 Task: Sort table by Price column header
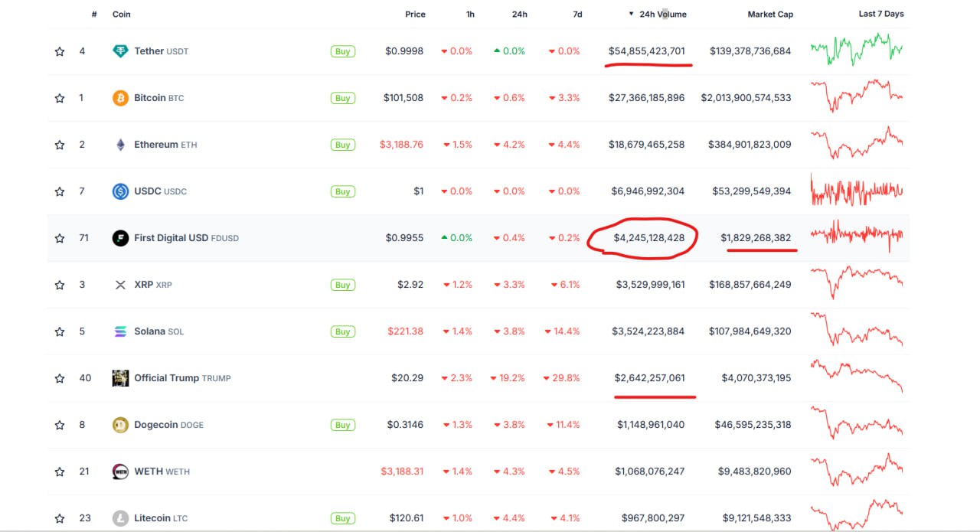pyautogui.click(x=415, y=14)
